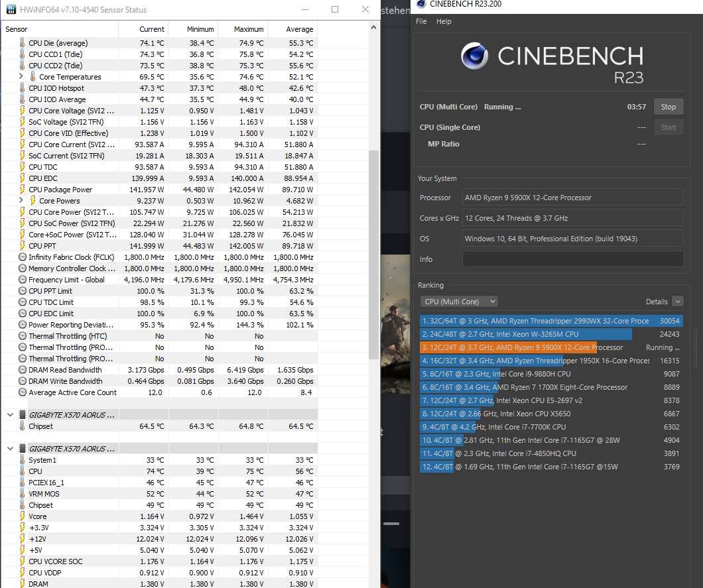This screenshot has height=588, width=703.
Task: Open the File menu in Cinebench
Action: pyautogui.click(x=421, y=21)
